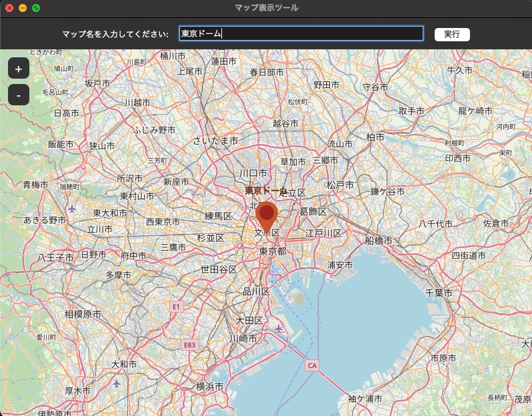Click the 飯能市 map label
532x416 pixels.
click(61, 144)
